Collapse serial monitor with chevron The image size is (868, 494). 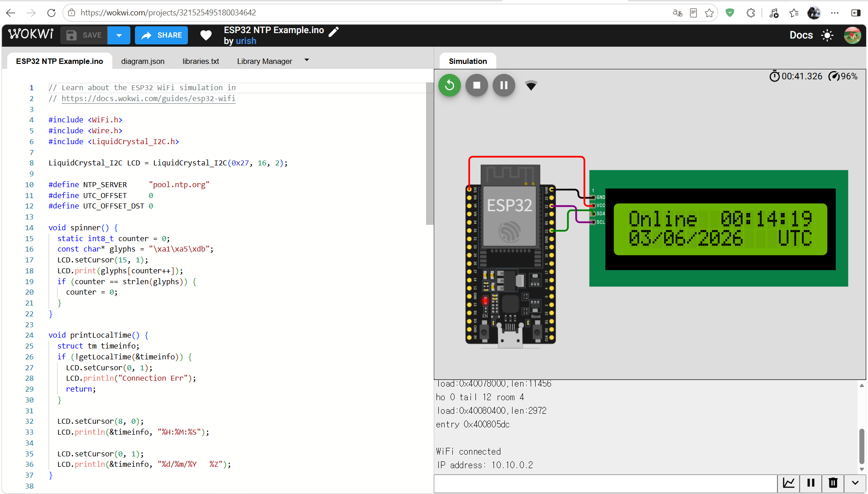click(855, 483)
